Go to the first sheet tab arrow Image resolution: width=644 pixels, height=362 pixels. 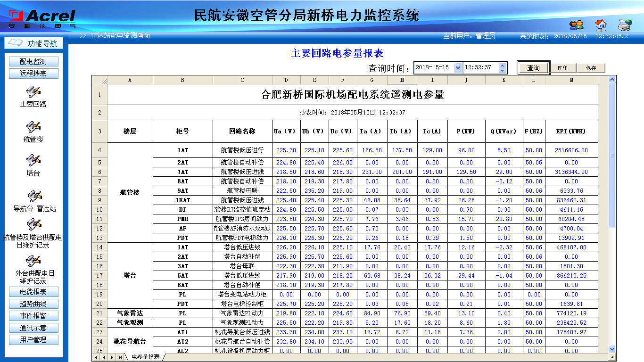click(x=96, y=357)
